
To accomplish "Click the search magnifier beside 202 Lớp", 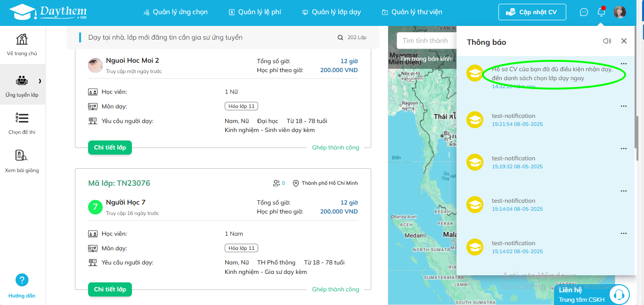I will point(341,38).
